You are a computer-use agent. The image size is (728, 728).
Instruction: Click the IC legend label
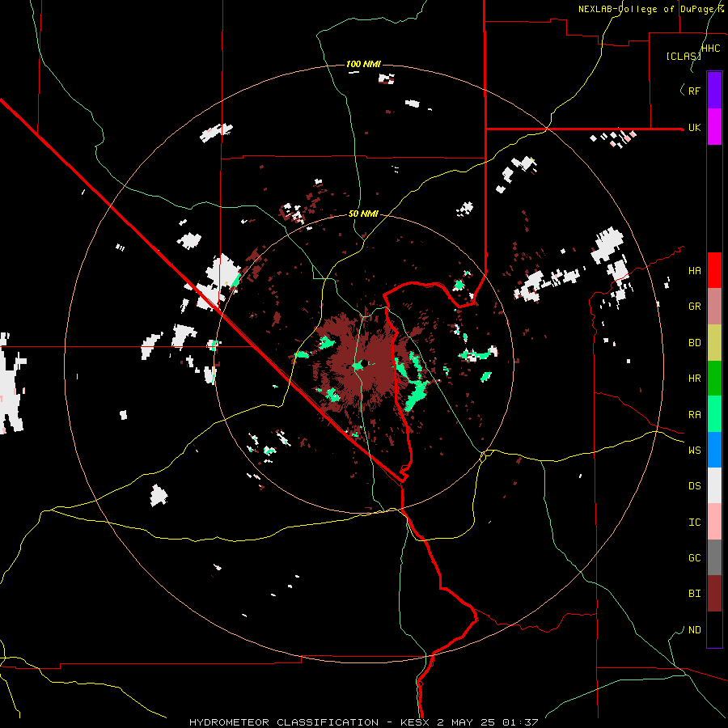coord(694,523)
